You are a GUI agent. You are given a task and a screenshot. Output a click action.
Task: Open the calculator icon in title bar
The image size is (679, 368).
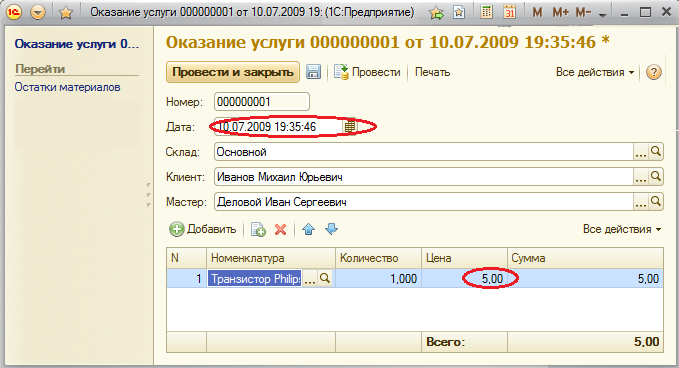pos(486,12)
